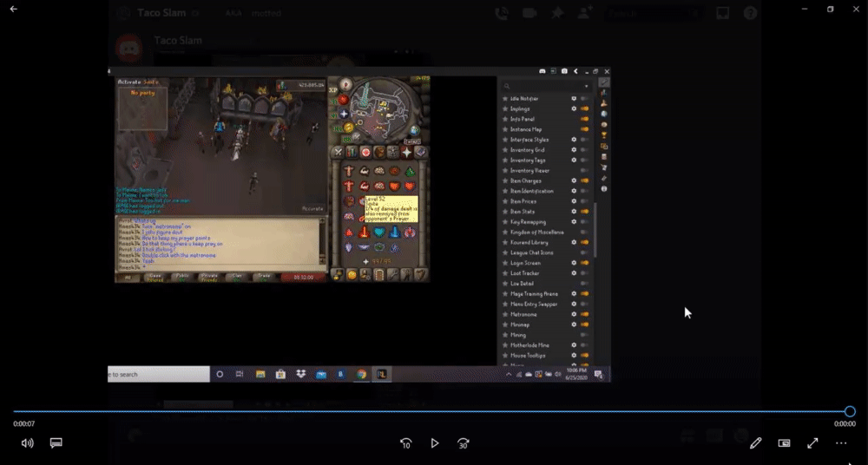The image size is (868, 465).
Task: Open Interface Styles gear settings
Action: pyautogui.click(x=574, y=140)
